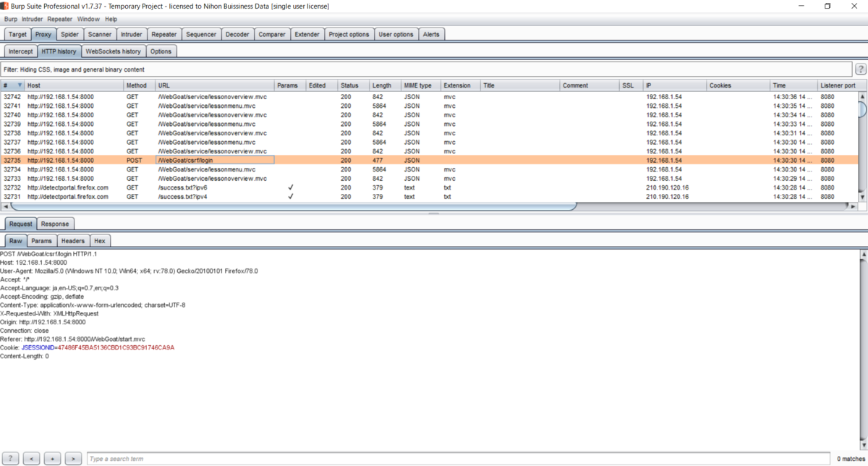Screen dimensions: 868x466
Task: Sort by the MIME type column header
Action: click(421, 85)
